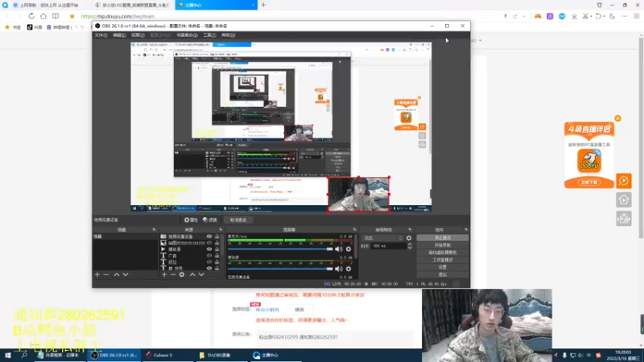Adjust 麦克风/Aux volume slider
Viewport: 644px width, 362px height.
(280, 249)
